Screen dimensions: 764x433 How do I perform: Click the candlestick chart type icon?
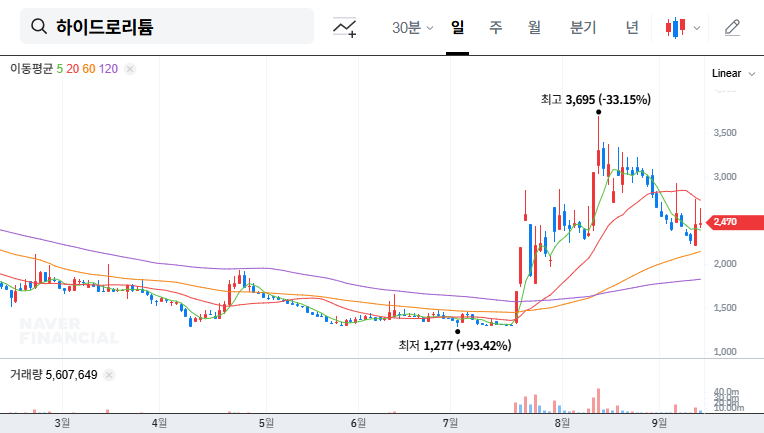[676, 28]
